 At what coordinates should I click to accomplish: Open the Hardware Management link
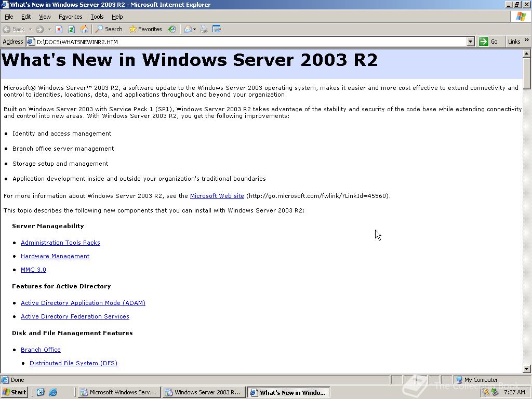[x=55, y=256]
